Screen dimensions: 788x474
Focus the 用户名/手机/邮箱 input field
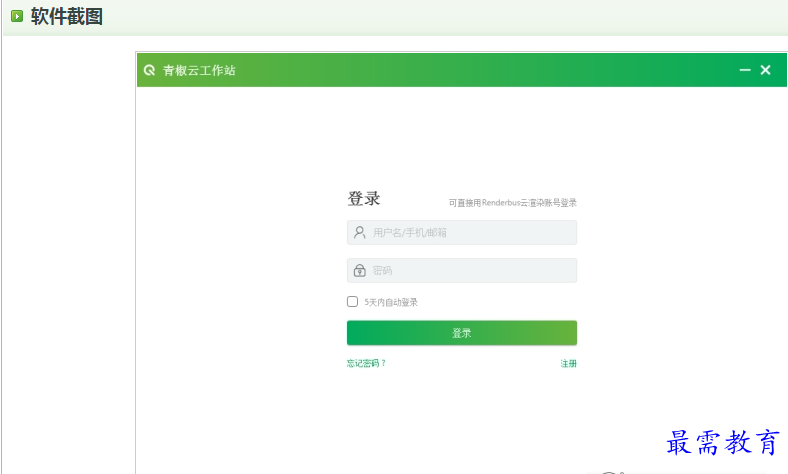[x=462, y=232]
